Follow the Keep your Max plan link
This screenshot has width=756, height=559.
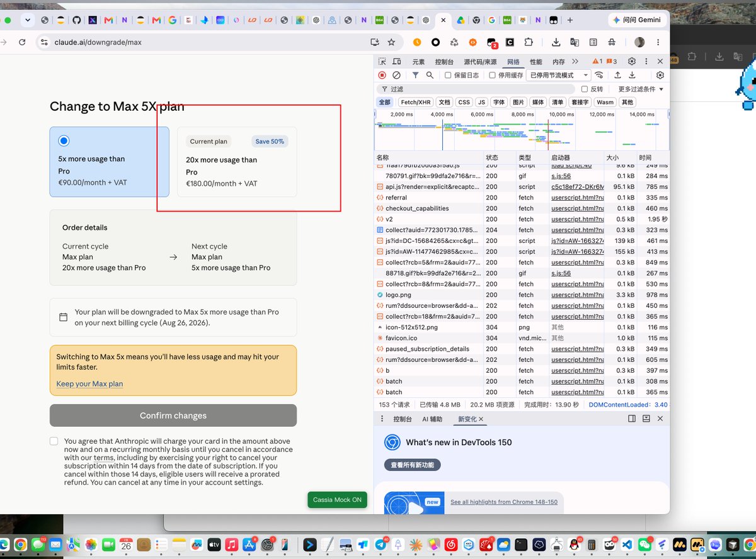[x=89, y=384]
